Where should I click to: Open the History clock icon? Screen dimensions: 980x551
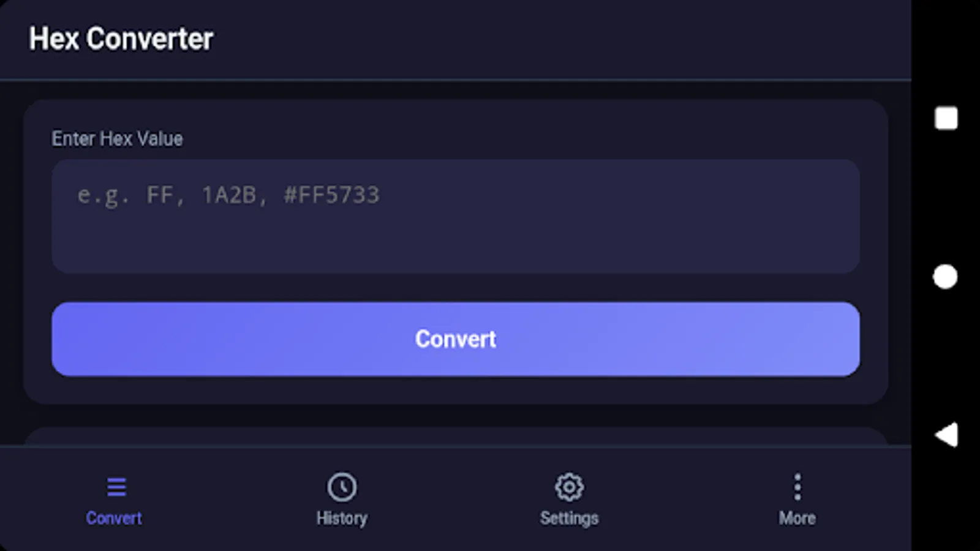[342, 485]
